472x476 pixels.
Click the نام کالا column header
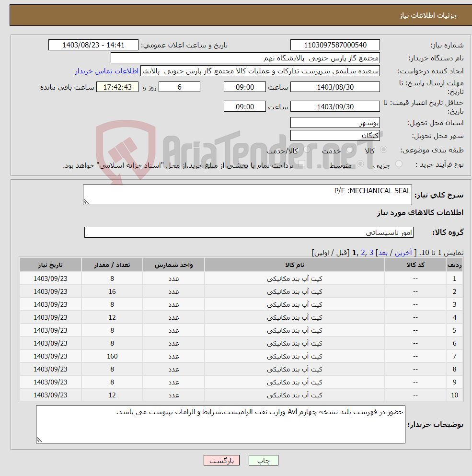(x=294, y=265)
